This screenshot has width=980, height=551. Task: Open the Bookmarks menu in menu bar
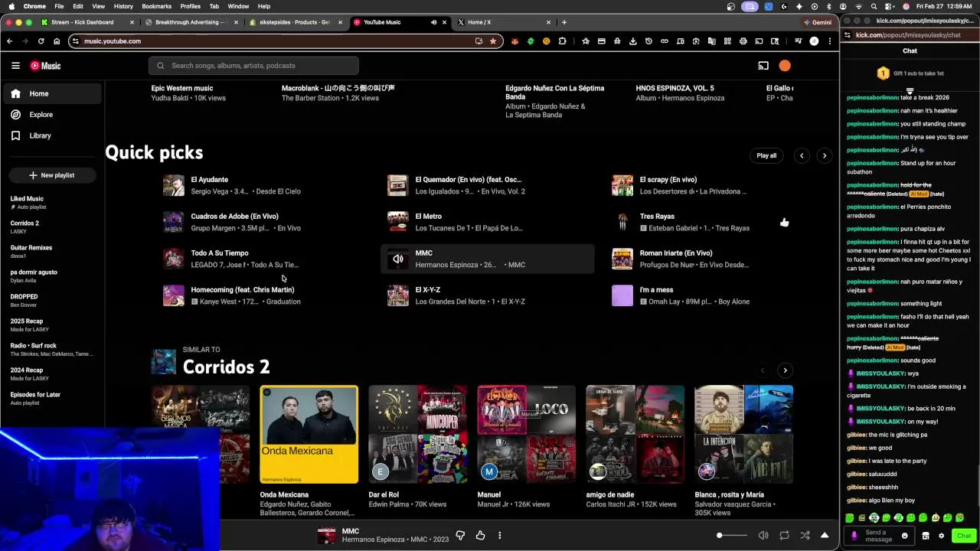coord(156,6)
